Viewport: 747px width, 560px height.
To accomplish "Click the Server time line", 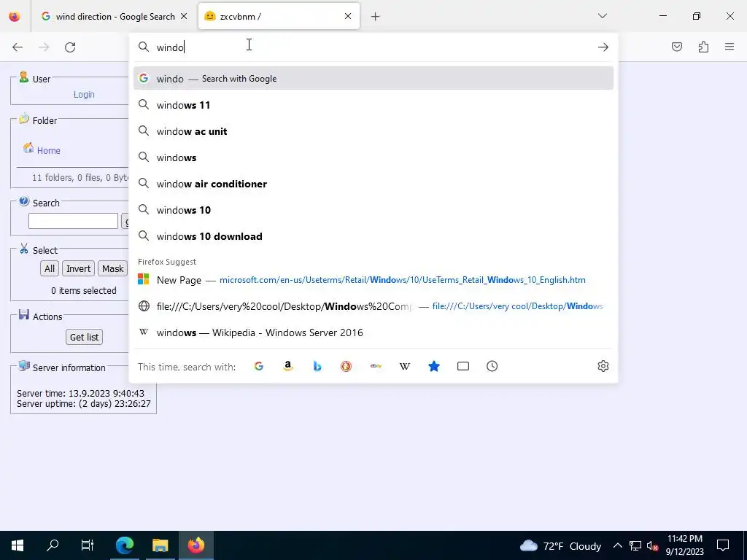I will [x=80, y=393].
